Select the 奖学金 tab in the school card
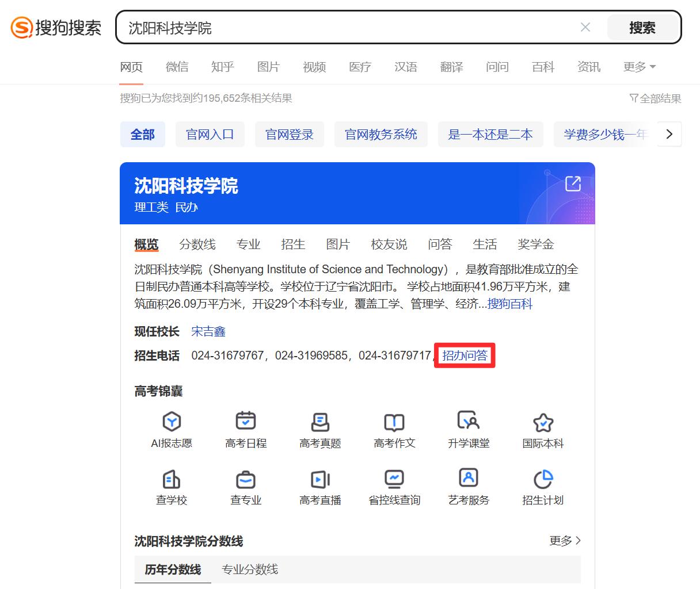 click(536, 244)
